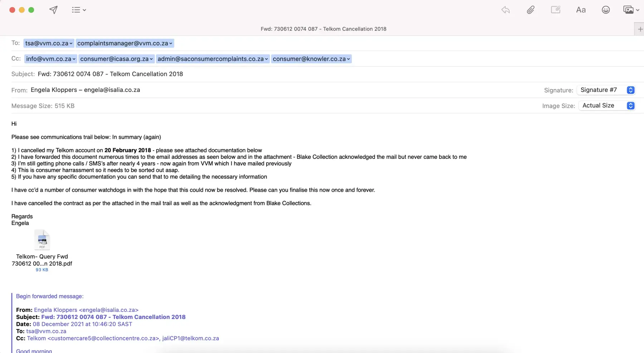Expand the tsa@vvm.co.za recipient chevron
Screen dimensions: 644x353
pyautogui.click(x=71, y=44)
